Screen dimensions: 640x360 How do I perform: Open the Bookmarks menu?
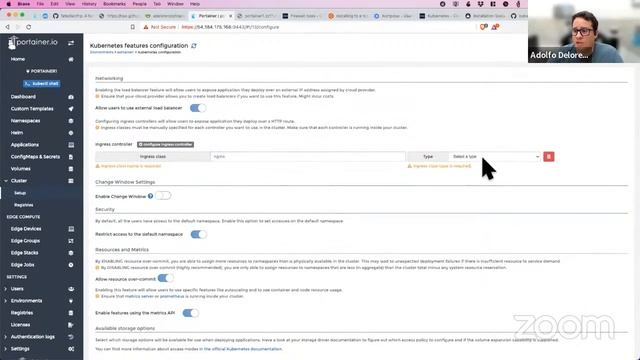[x=114, y=4]
